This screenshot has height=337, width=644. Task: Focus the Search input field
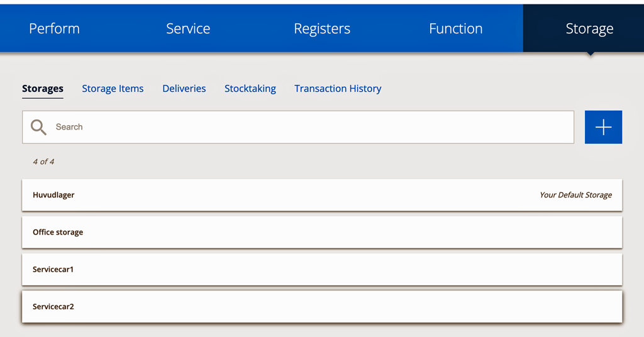pos(298,127)
